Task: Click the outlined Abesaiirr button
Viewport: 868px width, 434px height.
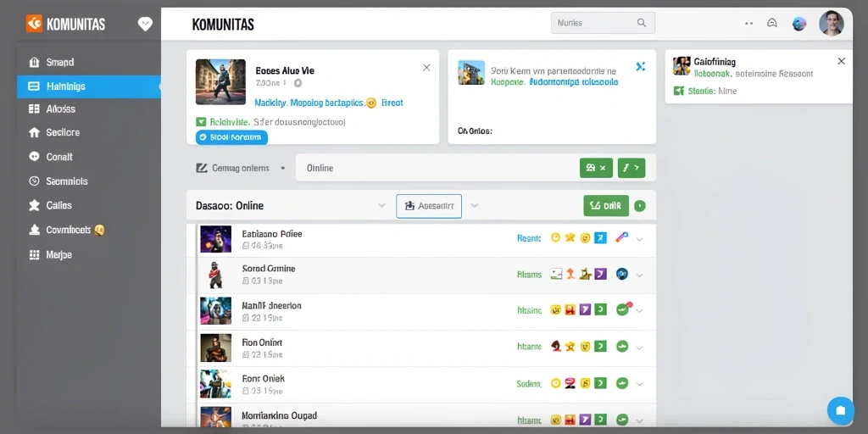Action: tap(429, 206)
